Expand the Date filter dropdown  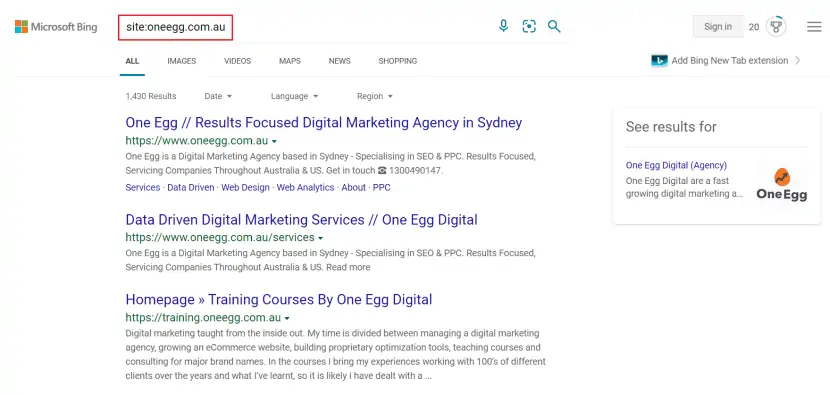point(218,96)
